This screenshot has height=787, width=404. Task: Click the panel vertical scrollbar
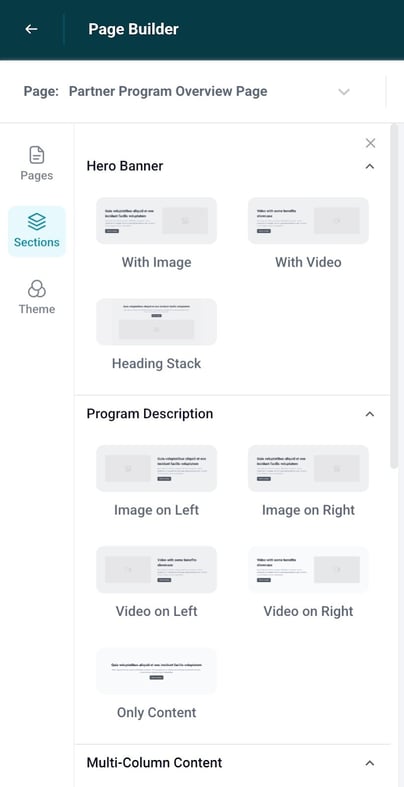point(394,296)
